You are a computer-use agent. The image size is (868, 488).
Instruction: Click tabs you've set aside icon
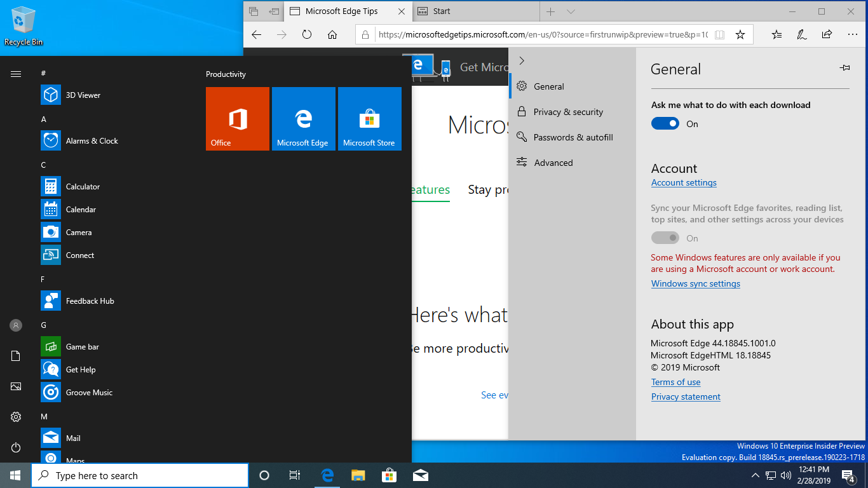[254, 11]
